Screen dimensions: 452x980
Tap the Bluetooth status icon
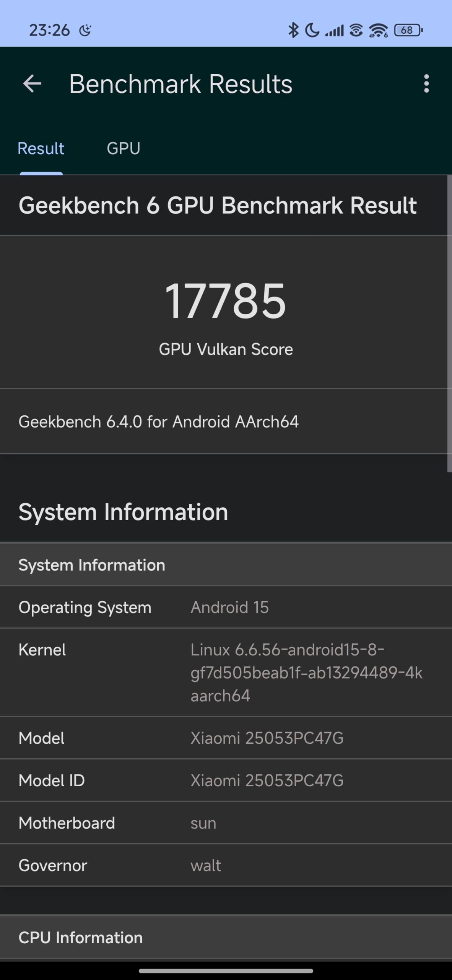click(293, 30)
